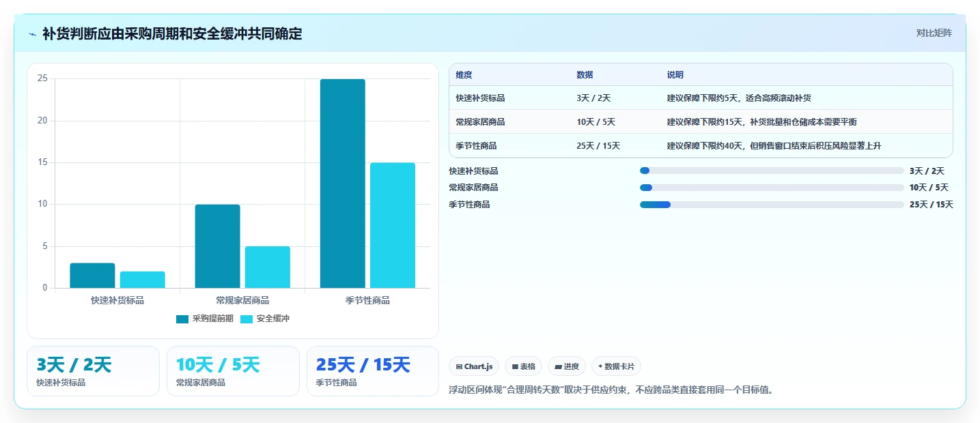Click the 对比矩阵 label in the header
Screen dimensions: 980x423
[x=934, y=33]
